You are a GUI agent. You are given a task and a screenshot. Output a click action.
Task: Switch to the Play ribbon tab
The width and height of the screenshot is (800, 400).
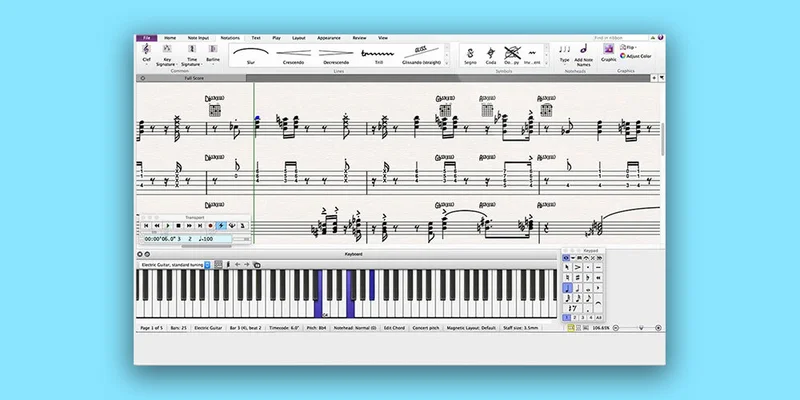click(x=276, y=38)
